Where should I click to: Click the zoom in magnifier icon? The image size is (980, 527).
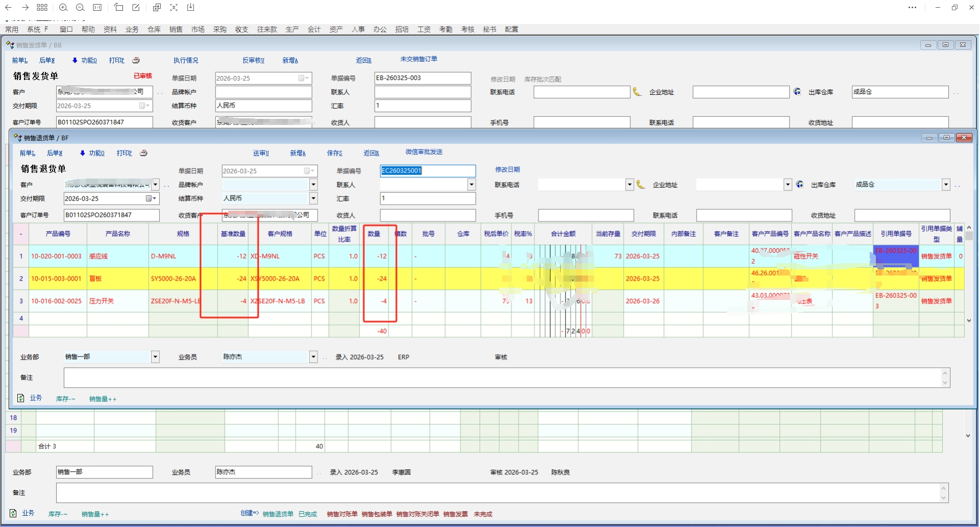pos(63,8)
